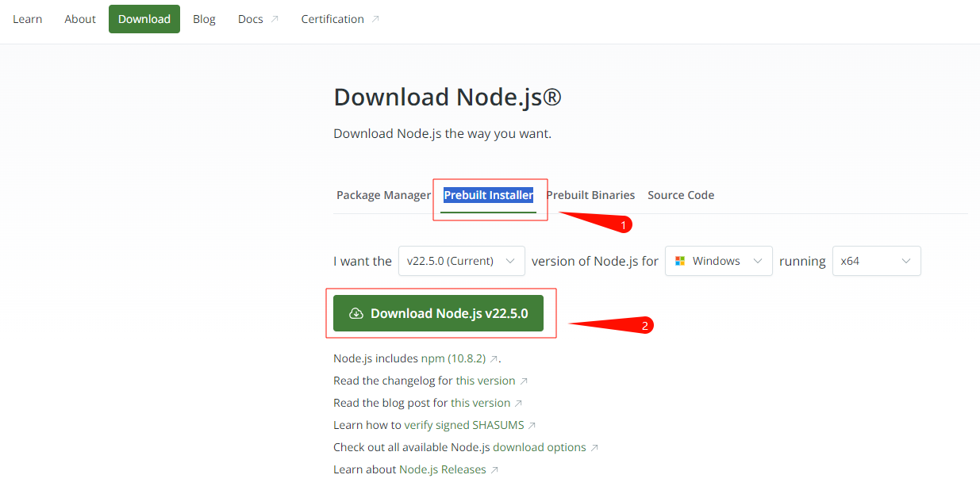The height and width of the screenshot is (490, 980).
Task: Click external arrow icon after npm (10.8.2)
Action: 494,358
